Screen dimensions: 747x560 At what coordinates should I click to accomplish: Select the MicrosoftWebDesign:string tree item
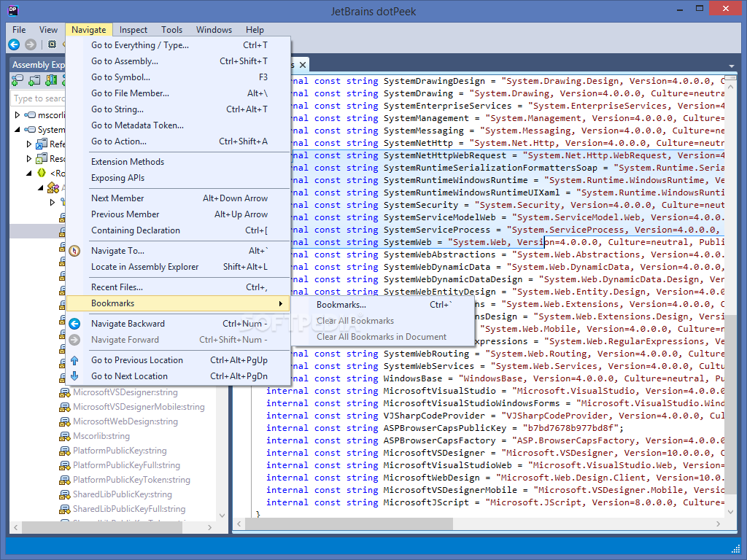tap(125, 422)
